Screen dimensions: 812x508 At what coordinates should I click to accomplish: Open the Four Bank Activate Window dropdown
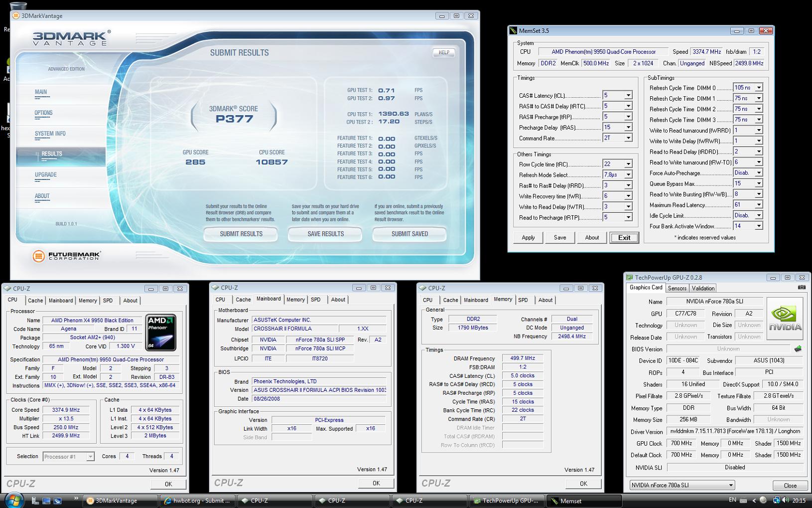coord(759,226)
